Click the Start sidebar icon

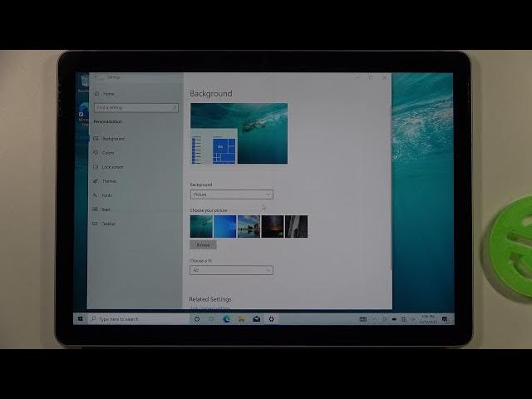tap(95, 209)
